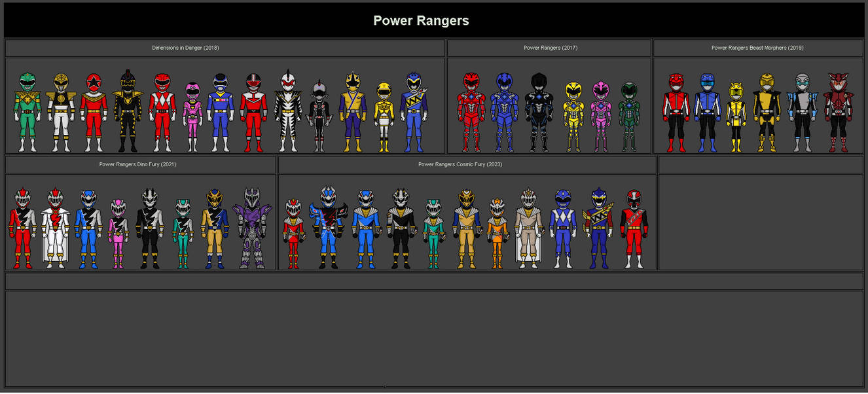This screenshot has height=394, width=868.
Task: Click the red Zeo ranger with star visor
Action: (94, 112)
